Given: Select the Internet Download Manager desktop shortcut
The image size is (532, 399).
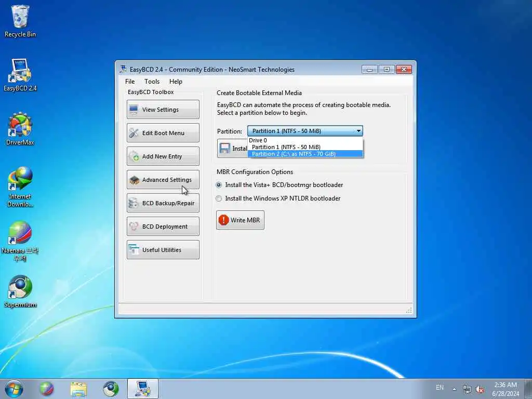Looking at the screenshot, I should pyautogui.click(x=20, y=187).
